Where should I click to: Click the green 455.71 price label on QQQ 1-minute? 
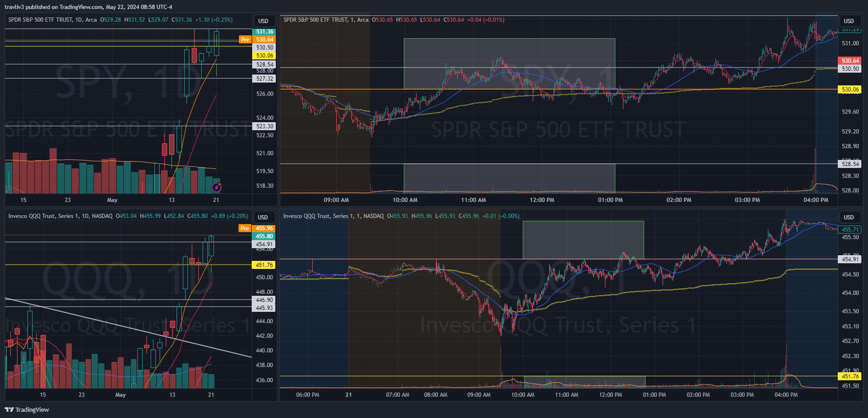[x=850, y=230]
